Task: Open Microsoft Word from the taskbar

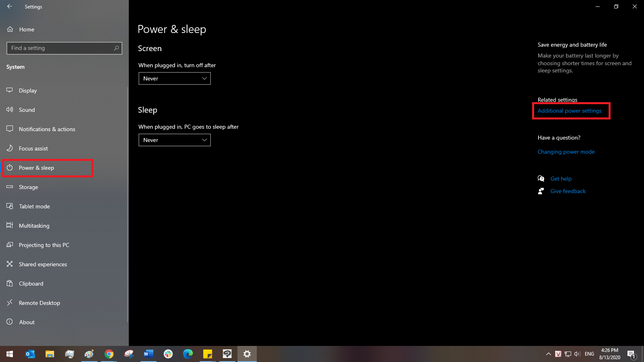Action: pyautogui.click(x=149, y=354)
